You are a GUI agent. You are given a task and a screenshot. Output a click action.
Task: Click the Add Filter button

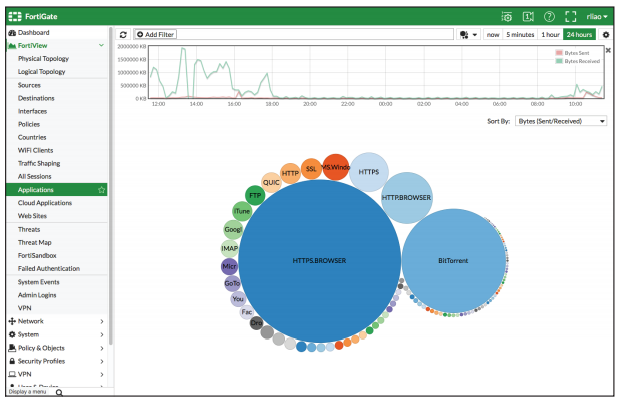click(155, 35)
